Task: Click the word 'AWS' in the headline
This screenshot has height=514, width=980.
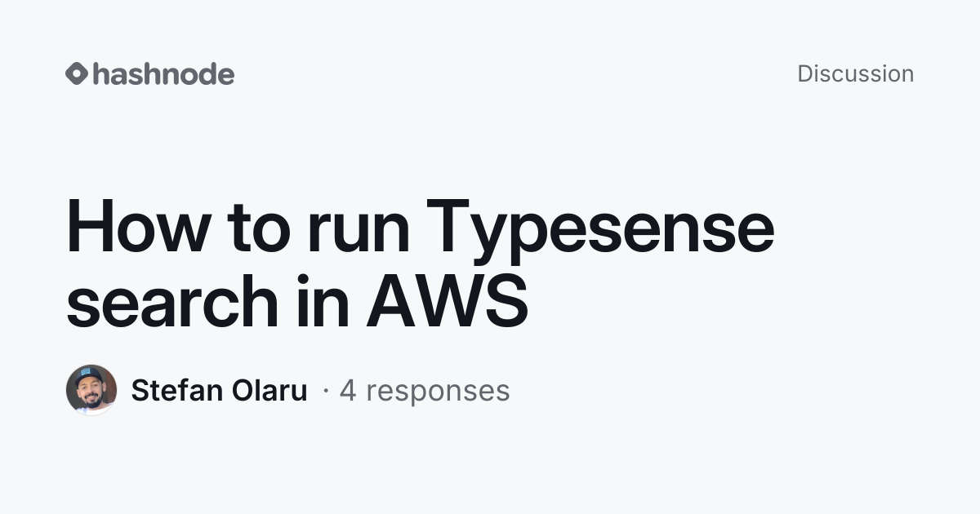Action: pos(447,302)
